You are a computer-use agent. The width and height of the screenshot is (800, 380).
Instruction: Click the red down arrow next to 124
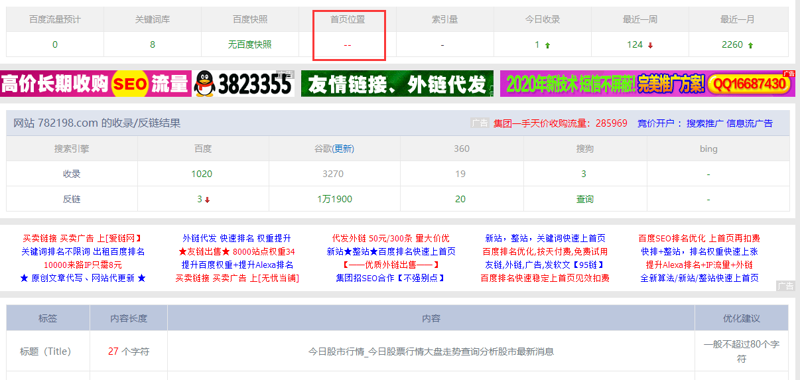(650, 45)
